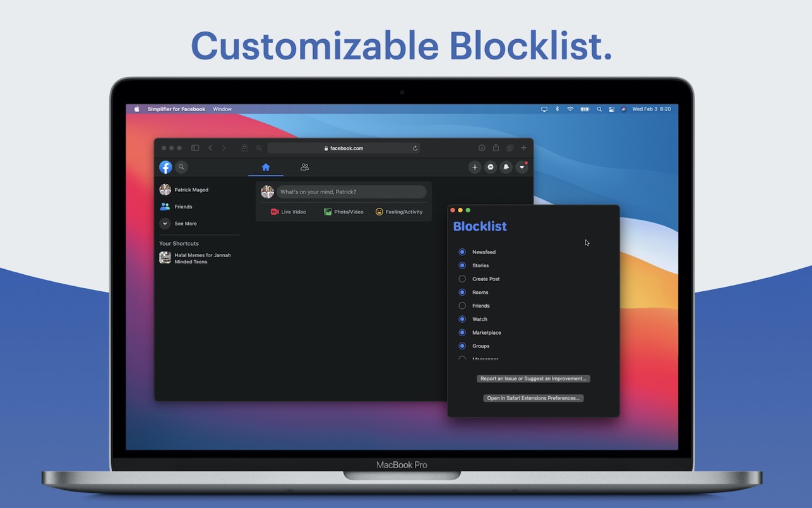The width and height of the screenshot is (812, 508).
Task: Open Control Center in menu bar
Action: pyautogui.click(x=611, y=109)
